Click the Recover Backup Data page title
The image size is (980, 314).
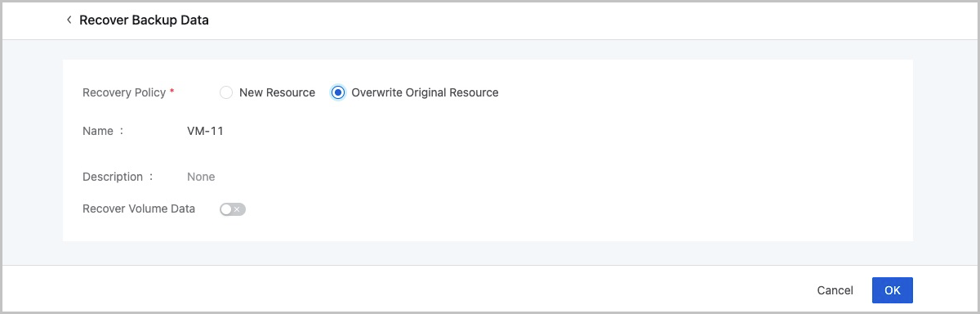(x=144, y=20)
